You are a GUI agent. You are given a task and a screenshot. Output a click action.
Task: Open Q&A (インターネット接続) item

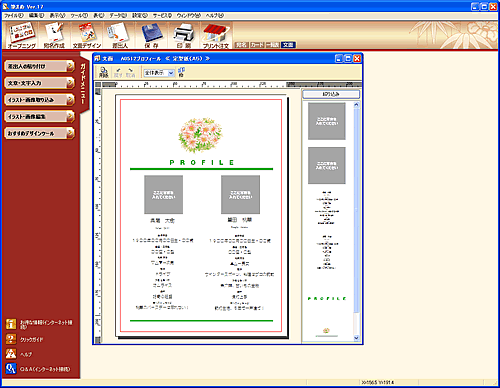click(38, 369)
